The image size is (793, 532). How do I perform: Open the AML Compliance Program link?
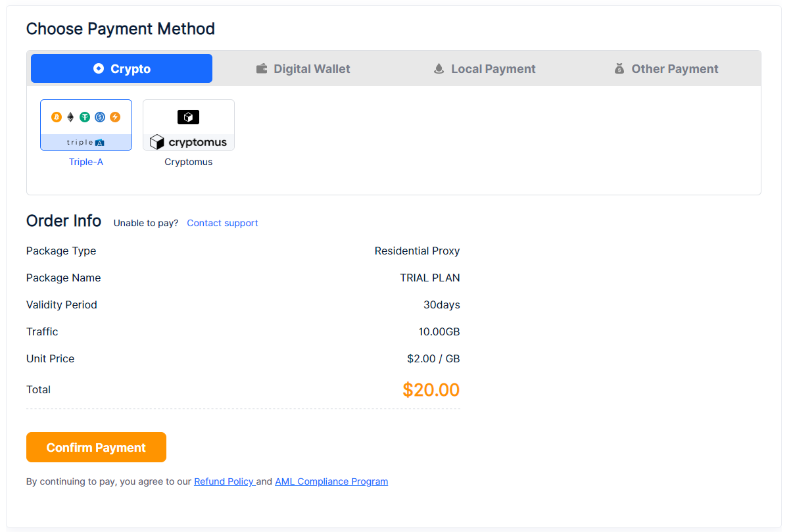pos(331,481)
